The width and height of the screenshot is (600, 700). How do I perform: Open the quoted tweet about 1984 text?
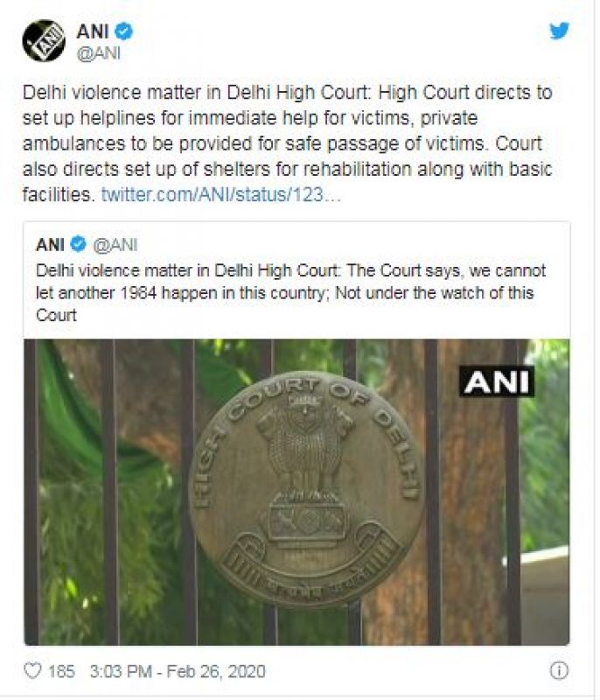coord(290,292)
